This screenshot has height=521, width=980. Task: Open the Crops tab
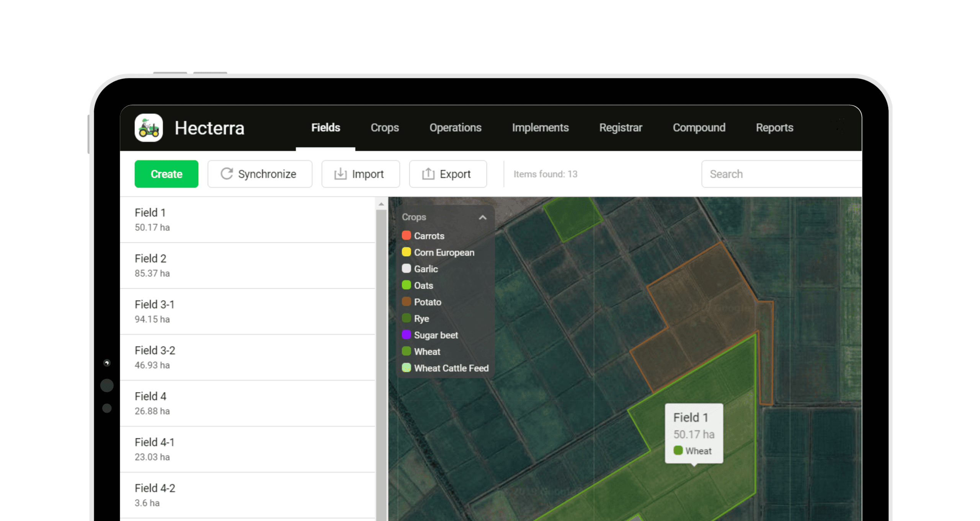[x=384, y=128]
